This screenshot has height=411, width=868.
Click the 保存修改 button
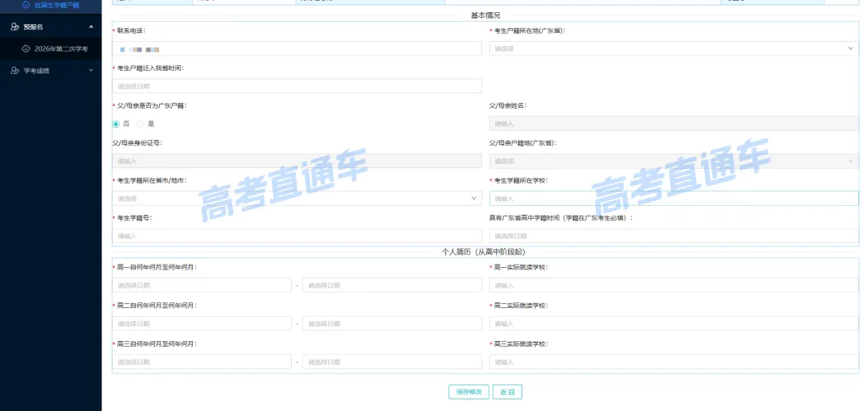coord(469,392)
